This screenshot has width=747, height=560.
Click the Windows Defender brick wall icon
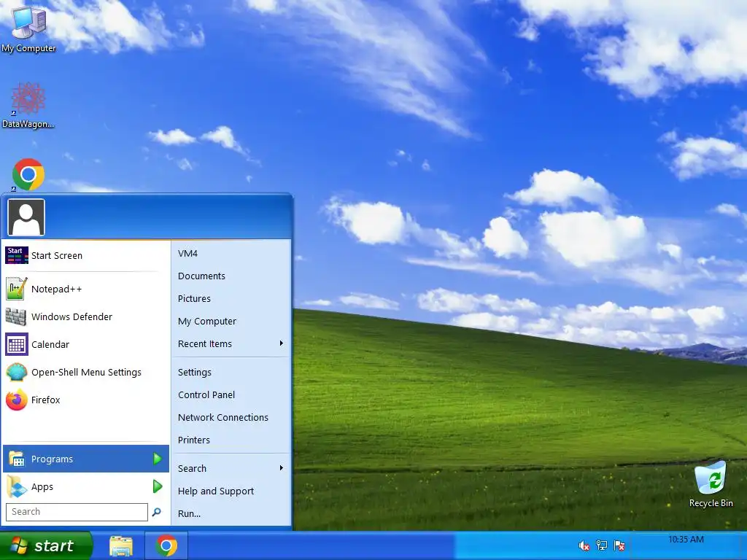(16, 316)
